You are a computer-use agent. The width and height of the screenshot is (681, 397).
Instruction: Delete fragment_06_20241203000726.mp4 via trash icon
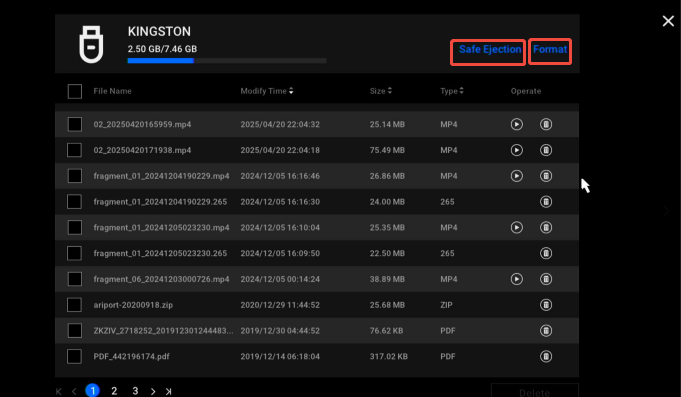(546, 279)
